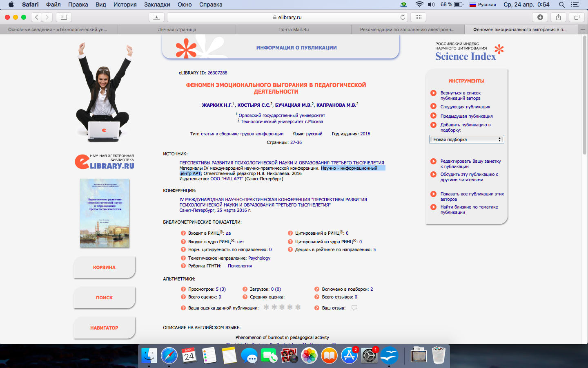
Task: Click the Science Index logo
Action: coord(469,52)
